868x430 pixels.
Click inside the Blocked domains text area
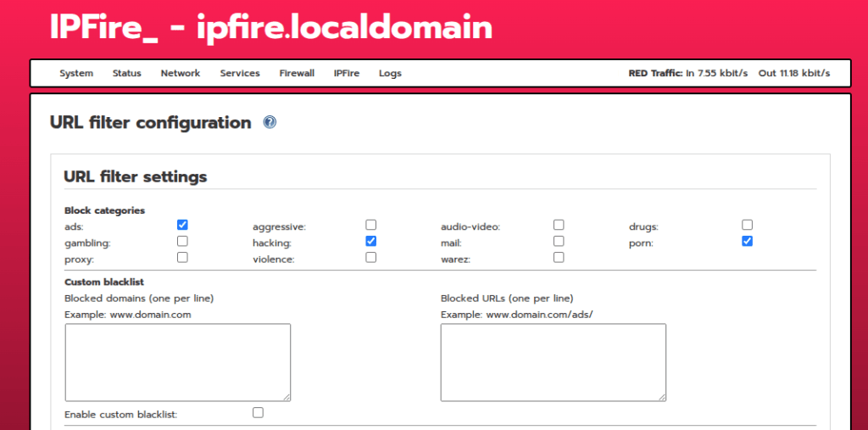point(178,362)
